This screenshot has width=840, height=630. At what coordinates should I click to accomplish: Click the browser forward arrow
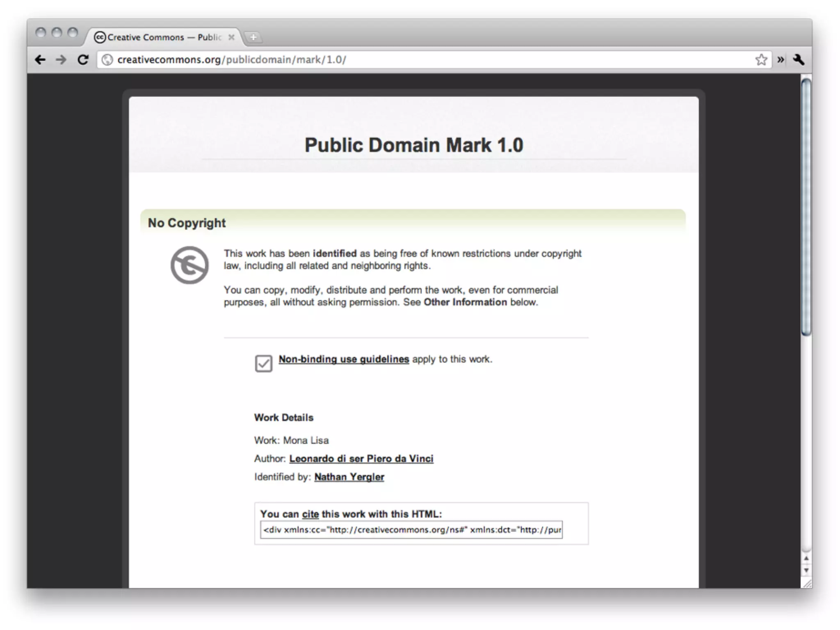[61, 60]
